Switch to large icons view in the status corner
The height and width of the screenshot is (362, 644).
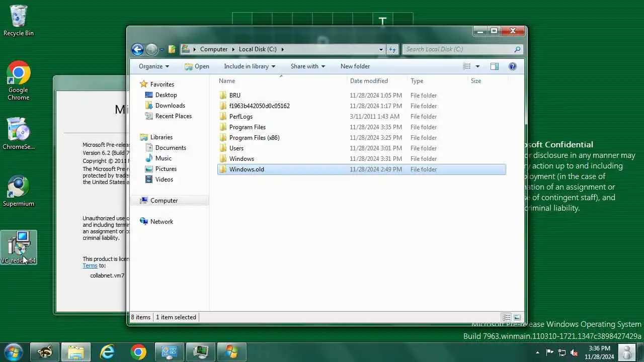(517, 317)
